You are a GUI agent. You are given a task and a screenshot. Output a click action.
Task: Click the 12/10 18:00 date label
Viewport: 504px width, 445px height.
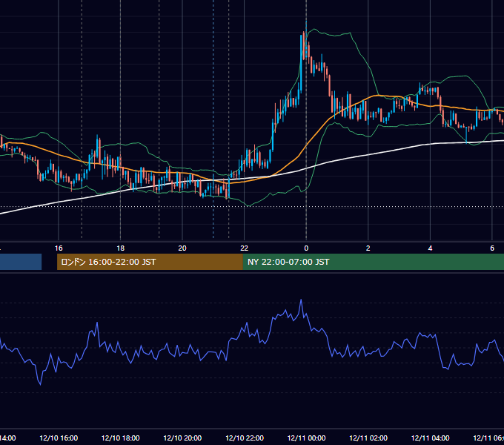(x=121, y=438)
